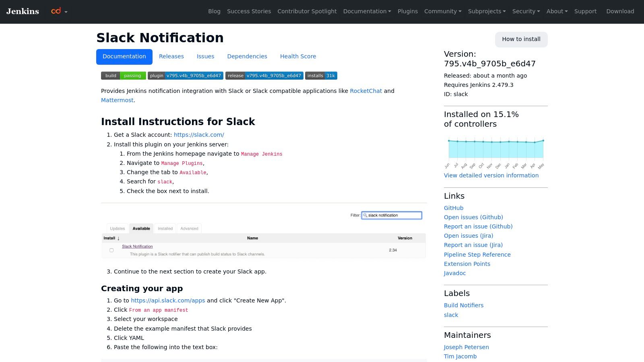Open the Community dropdown
Image resolution: width=644 pixels, height=362 pixels.
click(442, 11)
